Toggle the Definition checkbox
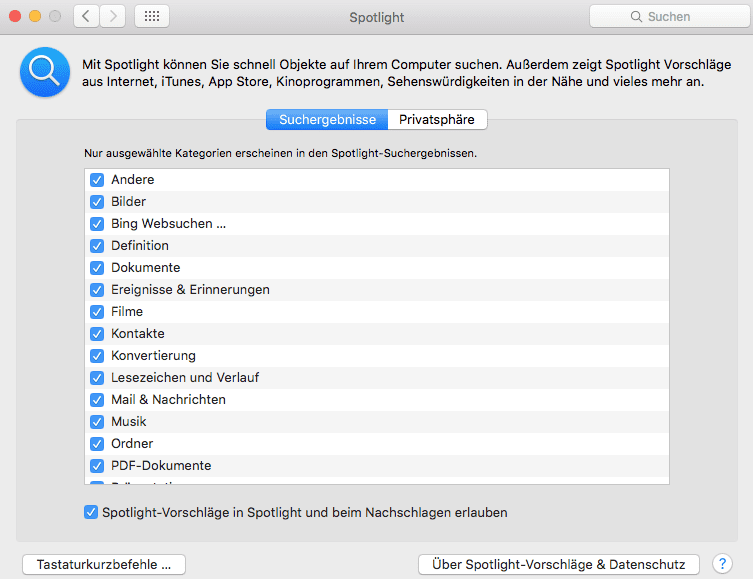The width and height of the screenshot is (753, 579). click(x=97, y=246)
